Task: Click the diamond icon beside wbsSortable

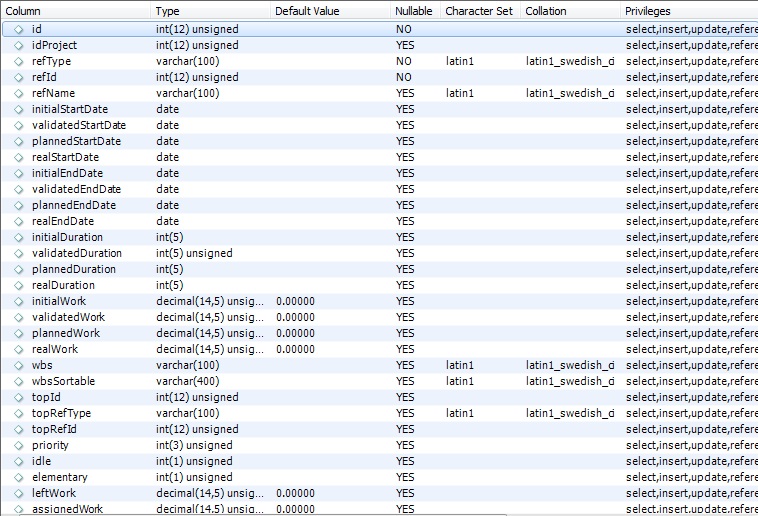Action: pyautogui.click(x=18, y=381)
